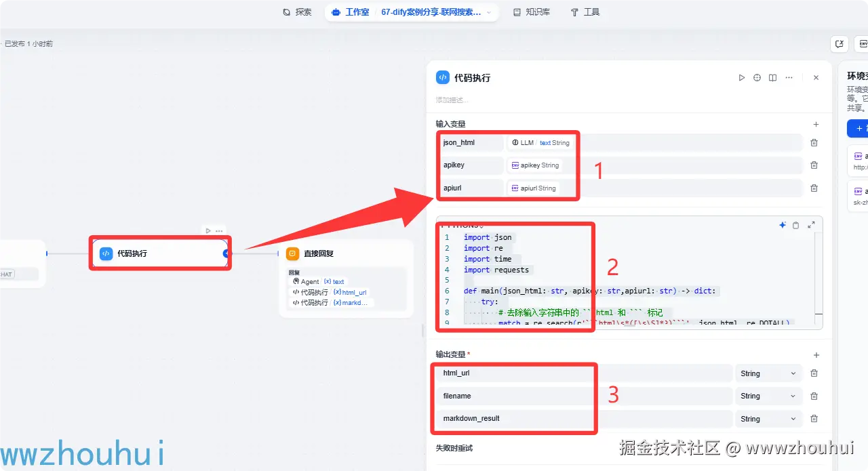Click the blue code icon in panel title

pyautogui.click(x=442, y=78)
